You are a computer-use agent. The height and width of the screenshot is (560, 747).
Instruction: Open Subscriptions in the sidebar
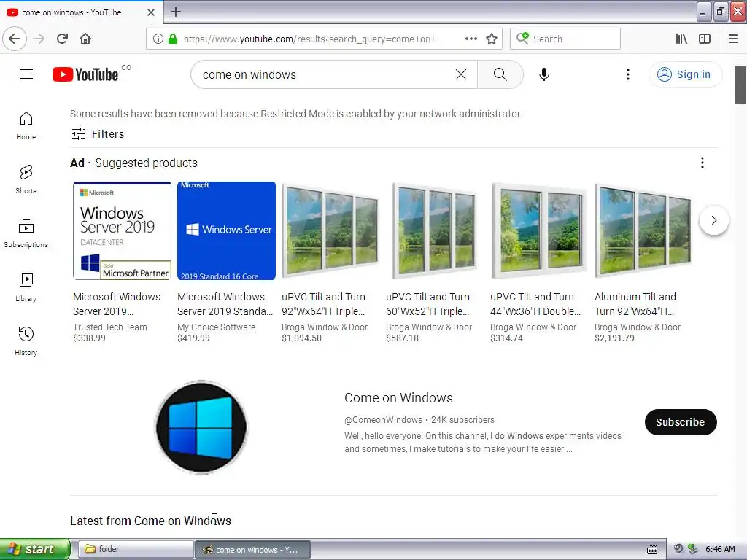(26, 233)
